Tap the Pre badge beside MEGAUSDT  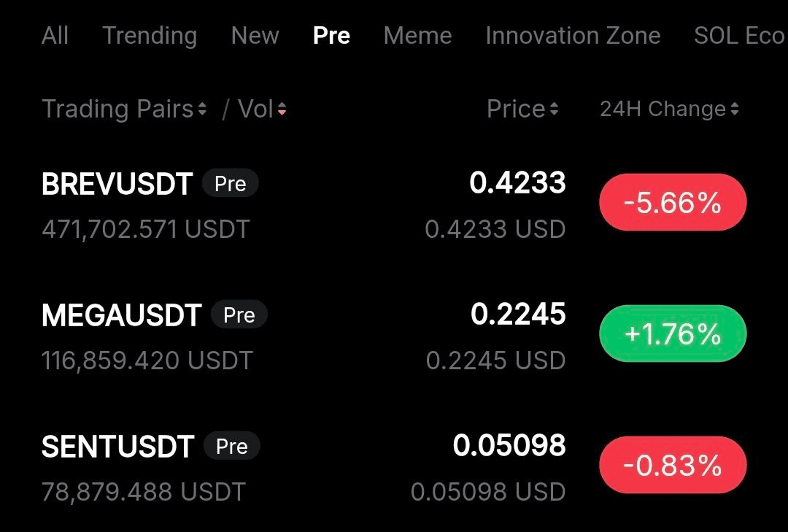pos(239,315)
